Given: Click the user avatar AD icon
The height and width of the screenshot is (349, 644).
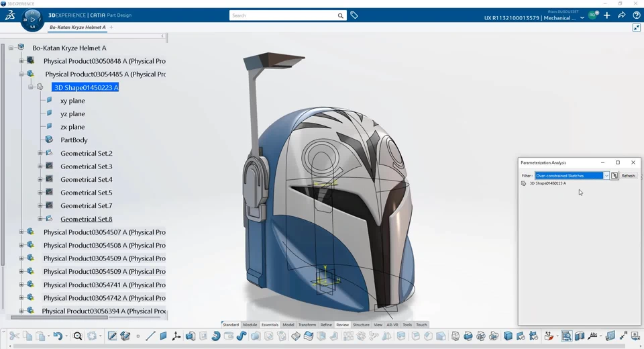Looking at the screenshot, I should [x=592, y=15].
